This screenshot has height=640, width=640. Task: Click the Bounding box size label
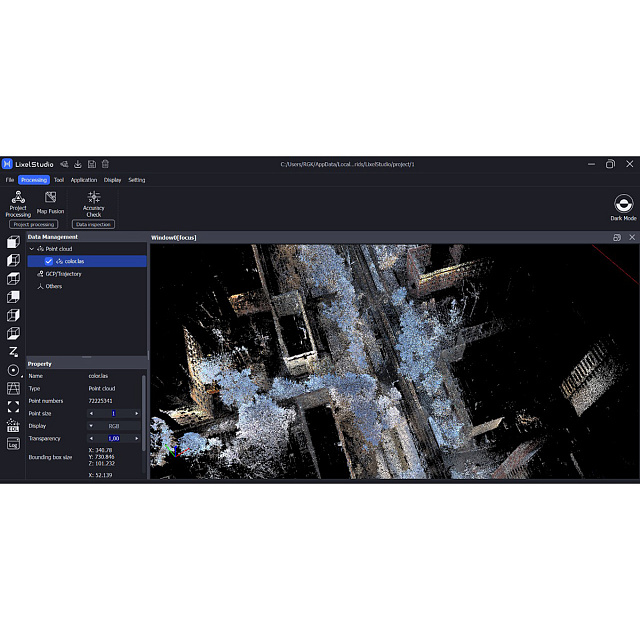click(x=50, y=457)
